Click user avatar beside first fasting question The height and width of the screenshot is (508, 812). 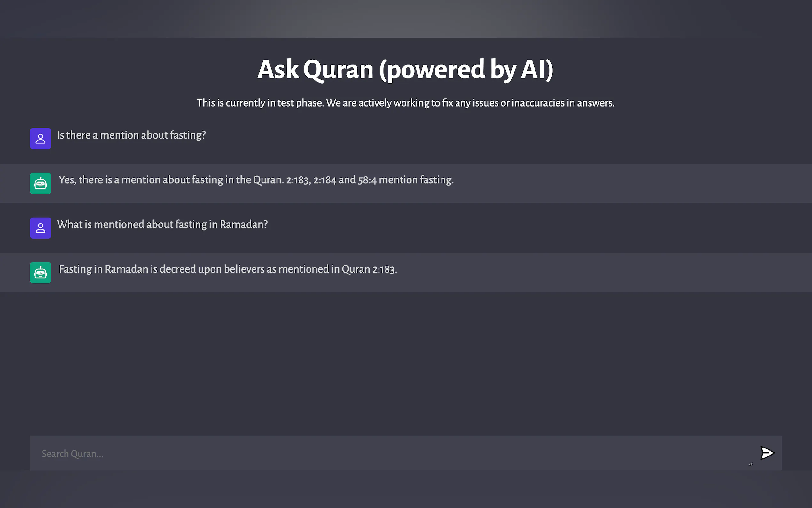[x=40, y=139]
